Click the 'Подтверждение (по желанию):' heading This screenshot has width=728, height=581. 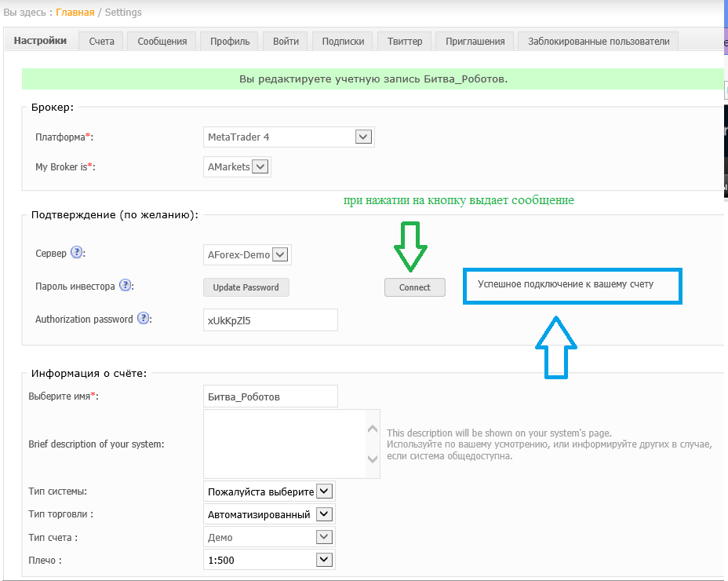(115, 215)
